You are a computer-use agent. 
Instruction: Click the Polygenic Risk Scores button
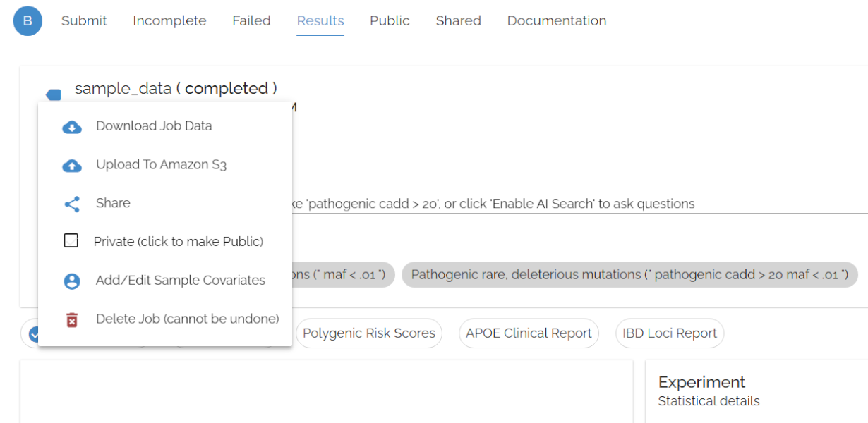tap(369, 333)
